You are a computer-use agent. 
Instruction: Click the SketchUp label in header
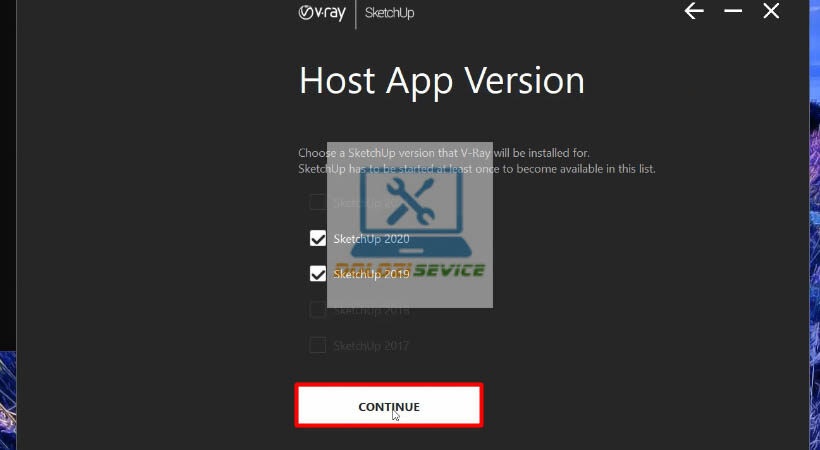pos(390,13)
